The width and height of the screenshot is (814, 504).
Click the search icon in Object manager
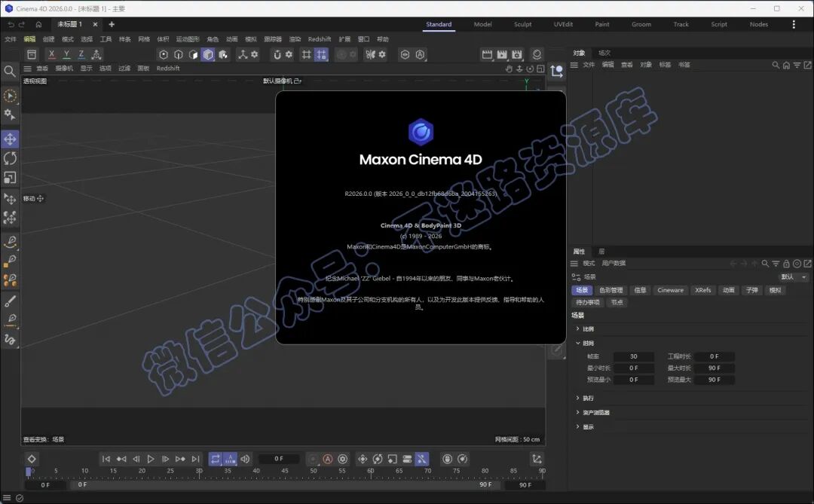pos(776,65)
